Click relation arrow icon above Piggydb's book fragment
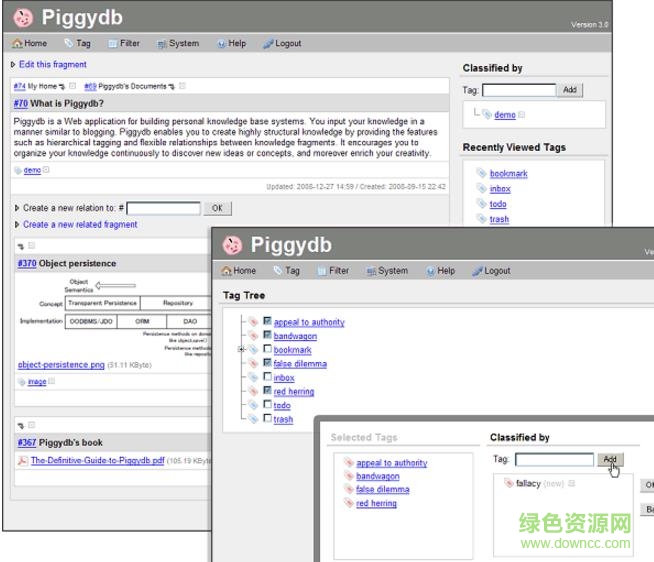Screen dimensions: 654x562 [x=21, y=426]
